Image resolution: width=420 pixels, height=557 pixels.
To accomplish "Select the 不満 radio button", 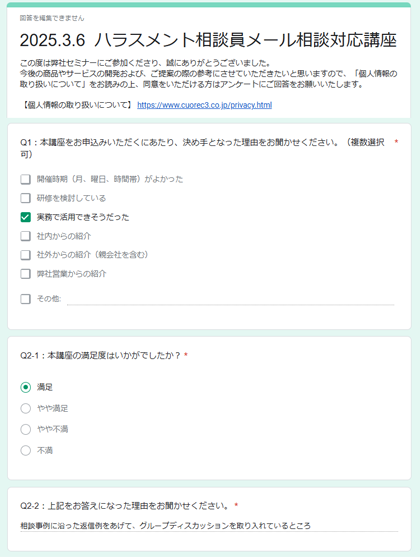I will click(26, 450).
